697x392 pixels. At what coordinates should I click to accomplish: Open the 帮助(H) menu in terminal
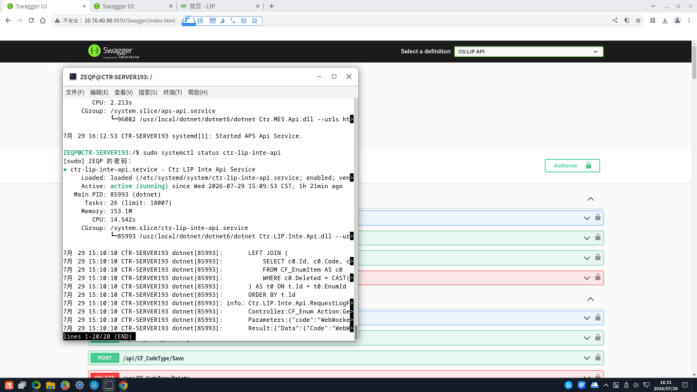198,92
